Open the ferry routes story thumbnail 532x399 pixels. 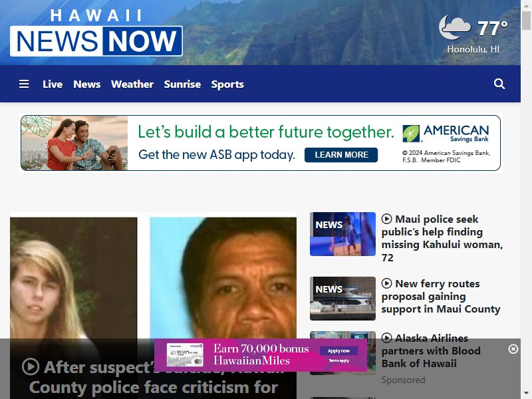342,299
